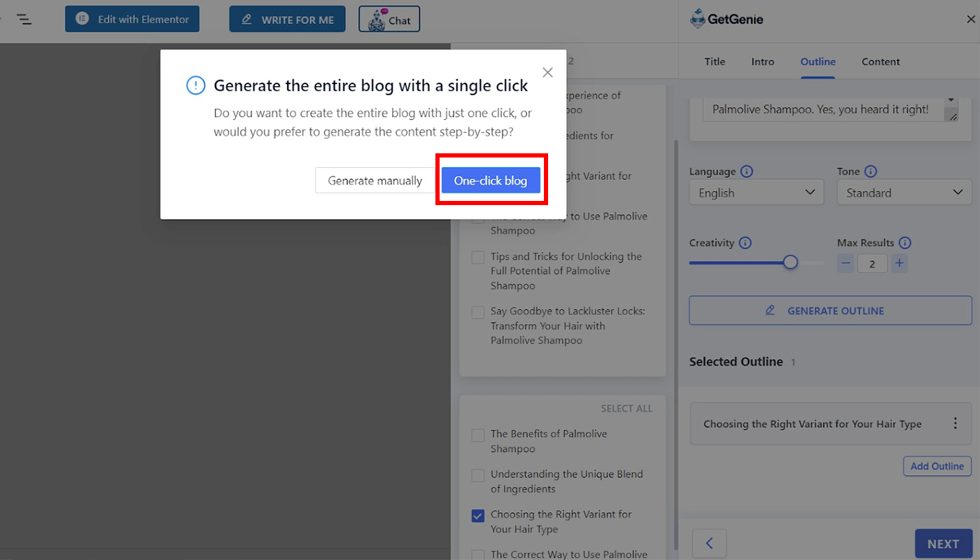Click the hamburger list icon at top left
This screenshot has width=980, height=560.
[x=24, y=20]
